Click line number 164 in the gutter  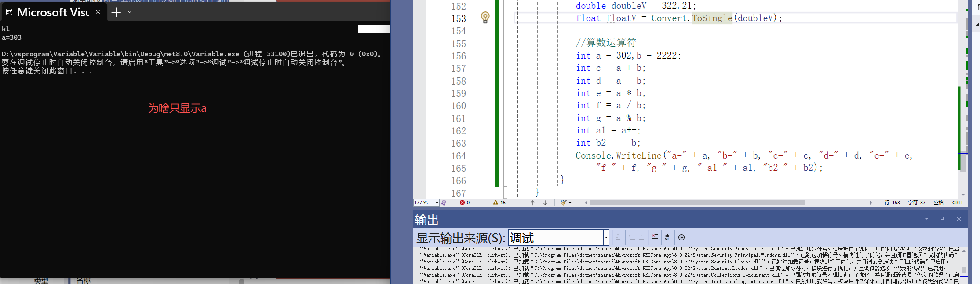click(459, 156)
